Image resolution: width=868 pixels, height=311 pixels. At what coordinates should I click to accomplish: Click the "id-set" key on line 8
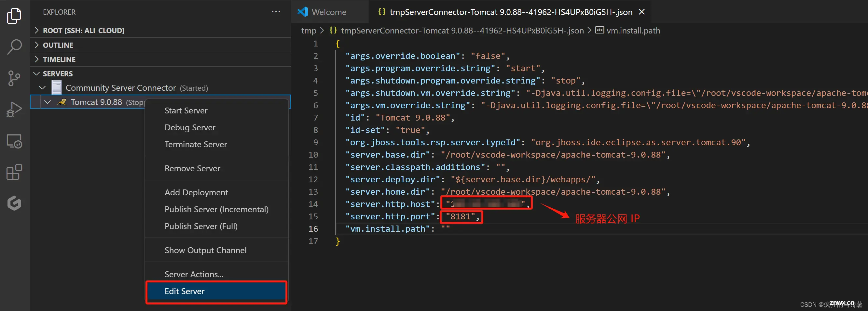pyautogui.click(x=365, y=130)
